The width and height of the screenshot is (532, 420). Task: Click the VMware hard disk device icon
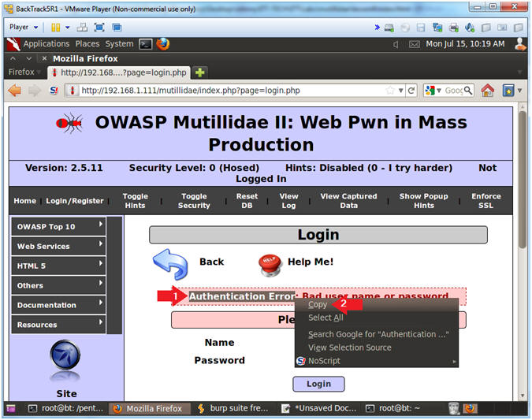[x=389, y=28]
